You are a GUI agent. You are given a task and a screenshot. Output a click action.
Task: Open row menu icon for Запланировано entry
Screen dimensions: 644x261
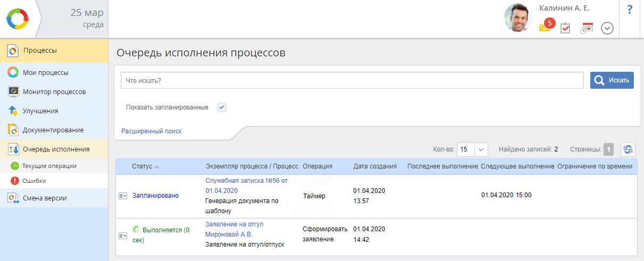[122, 196]
